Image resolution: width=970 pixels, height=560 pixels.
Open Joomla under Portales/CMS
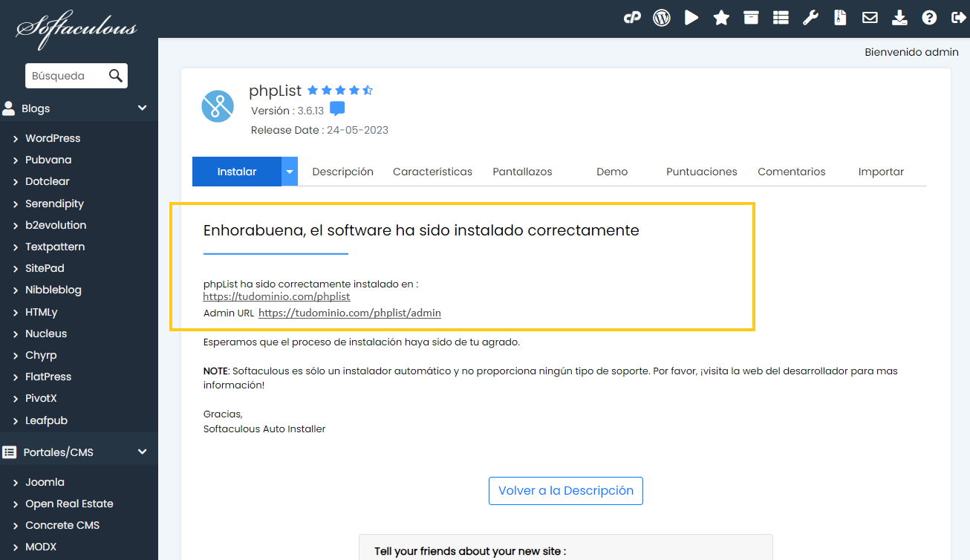pyautogui.click(x=45, y=482)
